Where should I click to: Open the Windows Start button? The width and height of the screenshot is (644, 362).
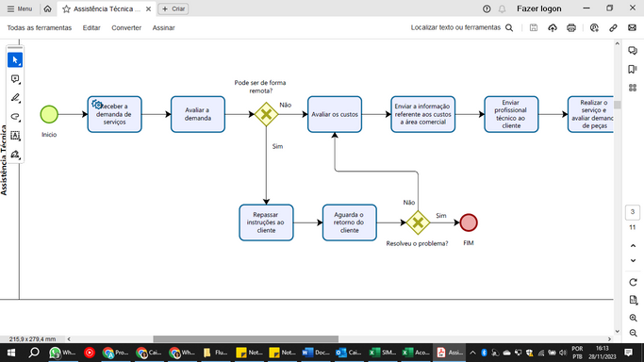11,353
